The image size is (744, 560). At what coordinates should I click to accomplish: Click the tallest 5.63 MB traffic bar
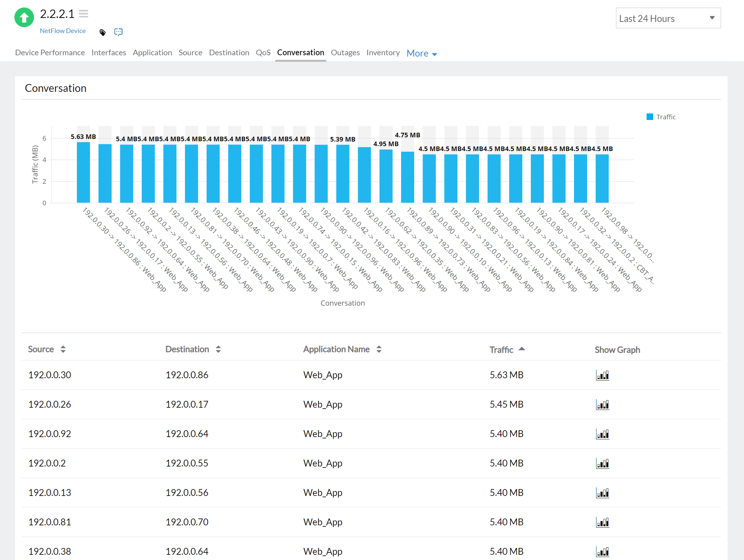[x=83, y=172]
